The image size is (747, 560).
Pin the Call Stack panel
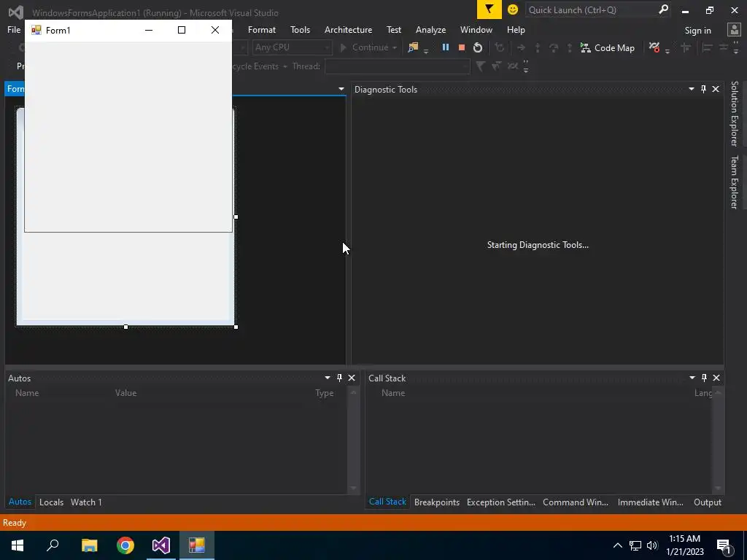(704, 378)
